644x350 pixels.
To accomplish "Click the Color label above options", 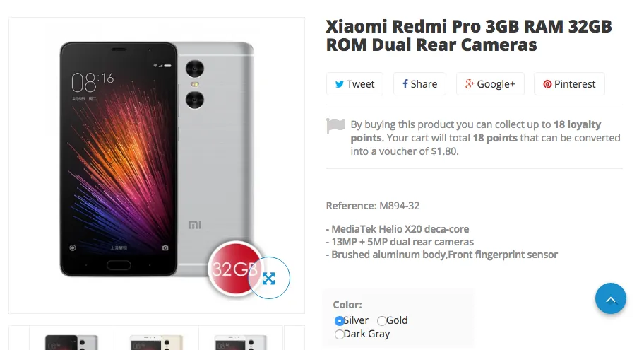I will (x=347, y=305).
